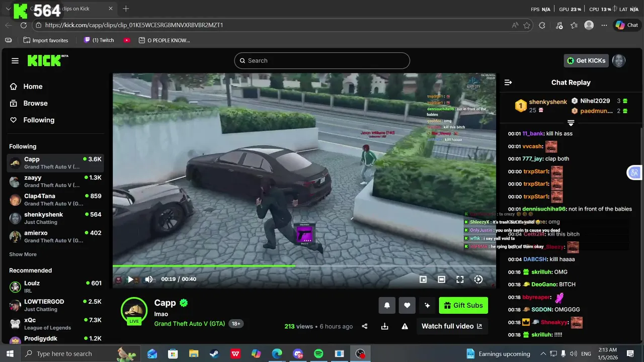This screenshot has width=644, height=362.
Task: Seek on the green video progress bar
Action: pos(304,266)
